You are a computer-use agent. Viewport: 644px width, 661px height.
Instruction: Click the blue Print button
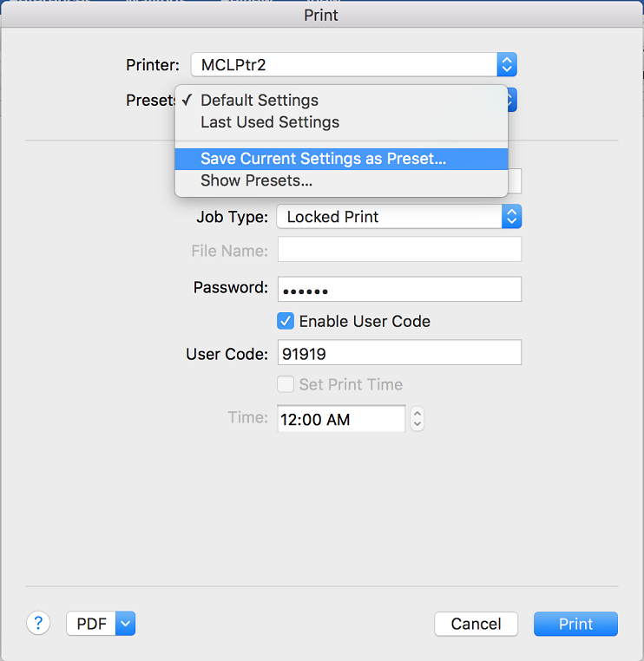point(575,624)
